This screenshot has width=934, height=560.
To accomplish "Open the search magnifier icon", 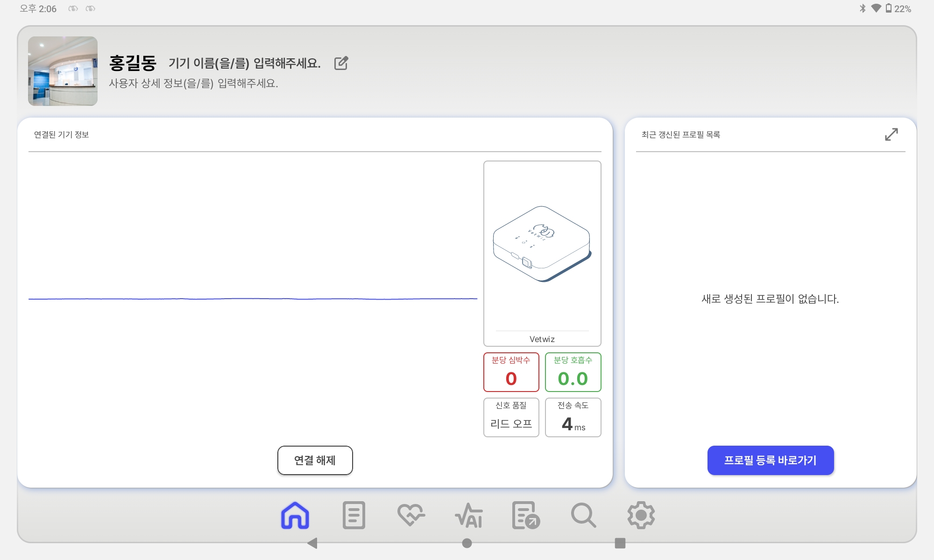I will [x=583, y=515].
